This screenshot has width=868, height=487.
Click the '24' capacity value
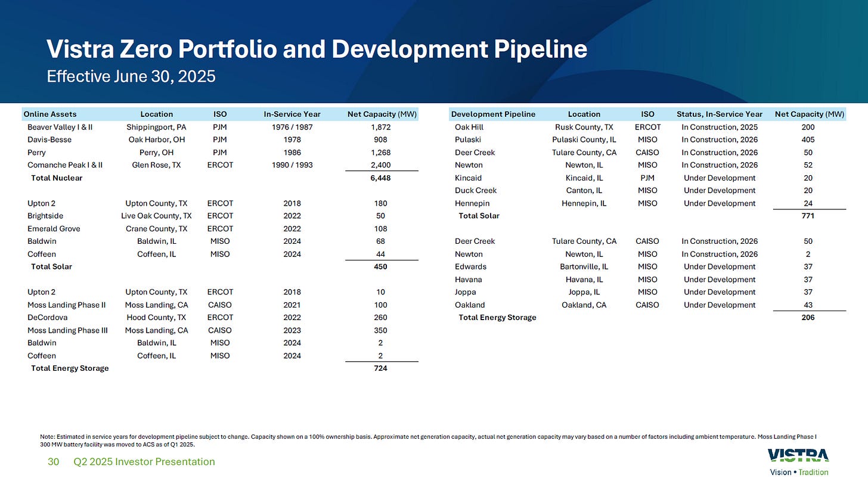(x=808, y=203)
